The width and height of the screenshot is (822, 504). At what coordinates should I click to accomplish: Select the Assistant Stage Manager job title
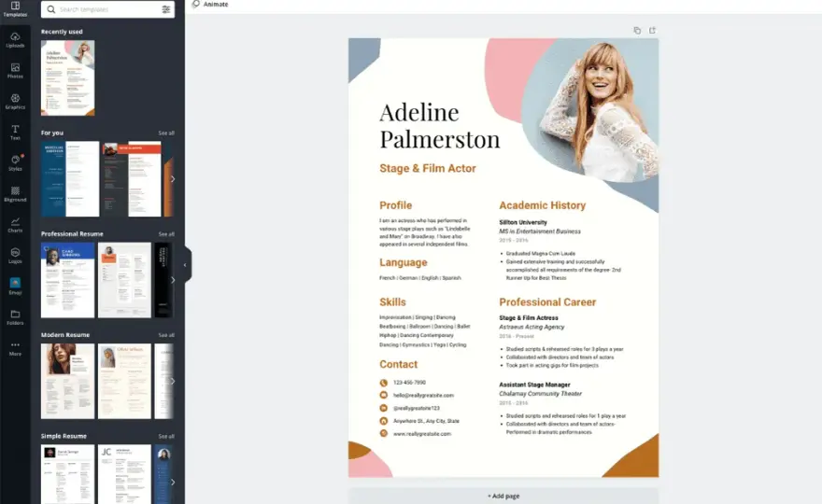pos(534,385)
